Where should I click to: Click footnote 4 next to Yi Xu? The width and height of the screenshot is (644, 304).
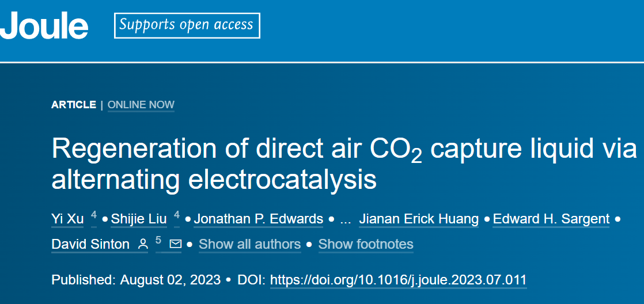coord(94,215)
